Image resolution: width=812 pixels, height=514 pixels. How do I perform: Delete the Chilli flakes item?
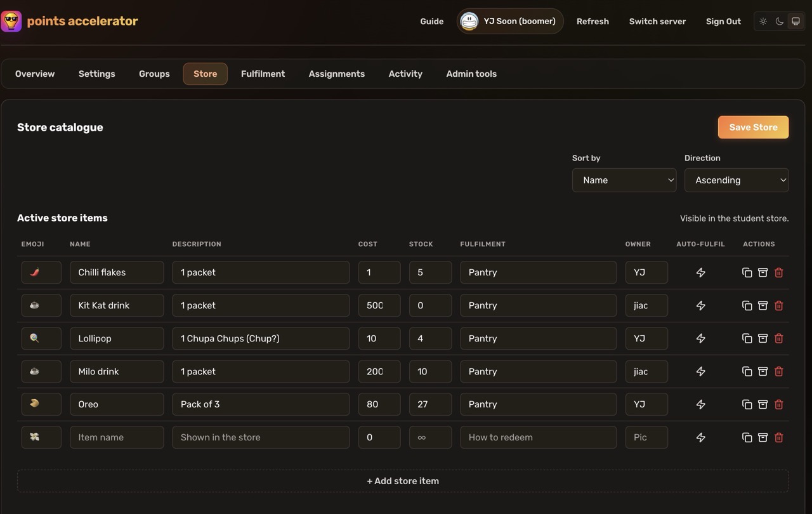point(778,272)
